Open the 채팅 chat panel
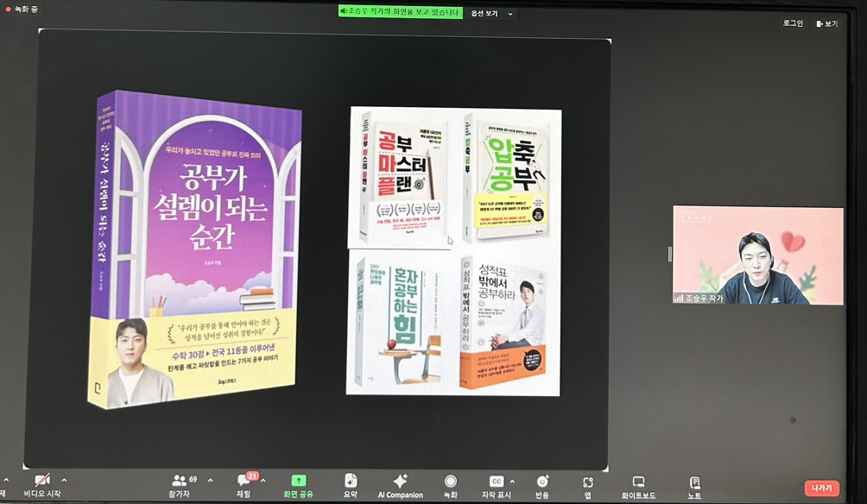 point(244,486)
